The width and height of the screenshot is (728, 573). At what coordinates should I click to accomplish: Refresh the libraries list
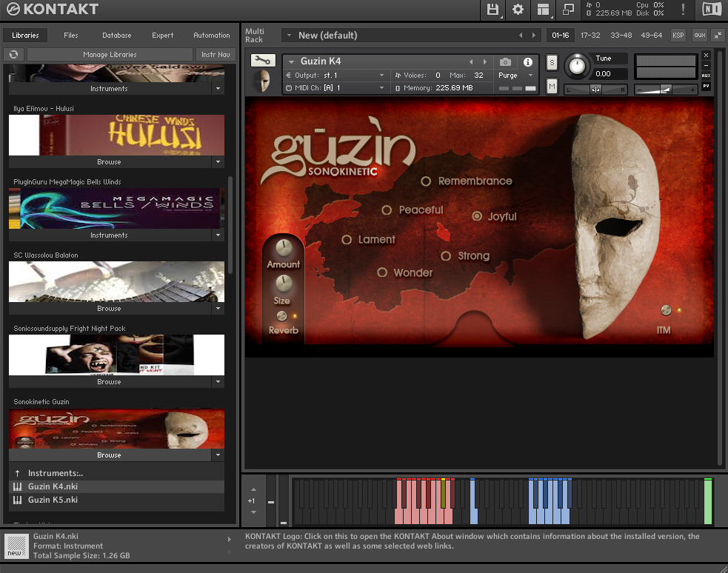14,54
